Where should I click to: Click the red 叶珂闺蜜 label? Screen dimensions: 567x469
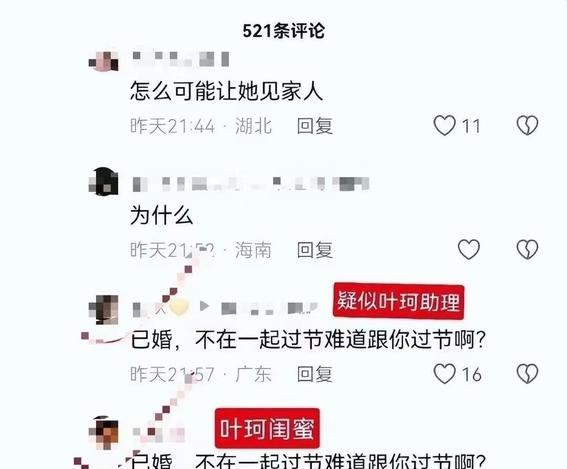[267, 429]
